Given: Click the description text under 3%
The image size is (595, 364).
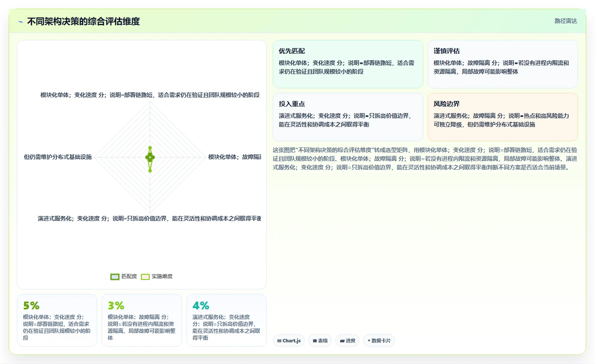Looking at the screenshot, I should pos(142,327).
